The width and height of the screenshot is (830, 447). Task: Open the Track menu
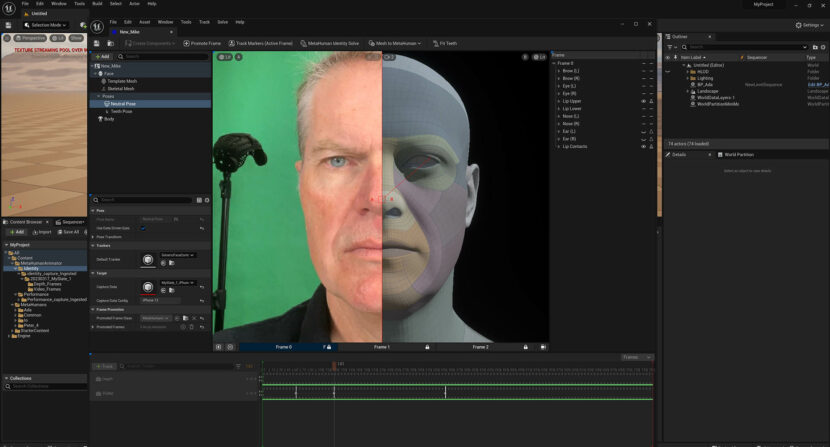204,21
